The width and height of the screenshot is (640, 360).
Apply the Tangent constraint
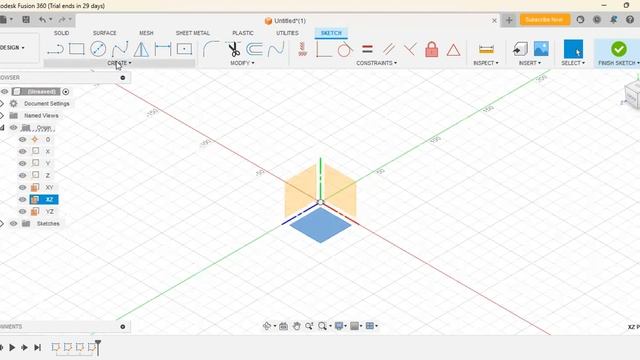(345, 49)
